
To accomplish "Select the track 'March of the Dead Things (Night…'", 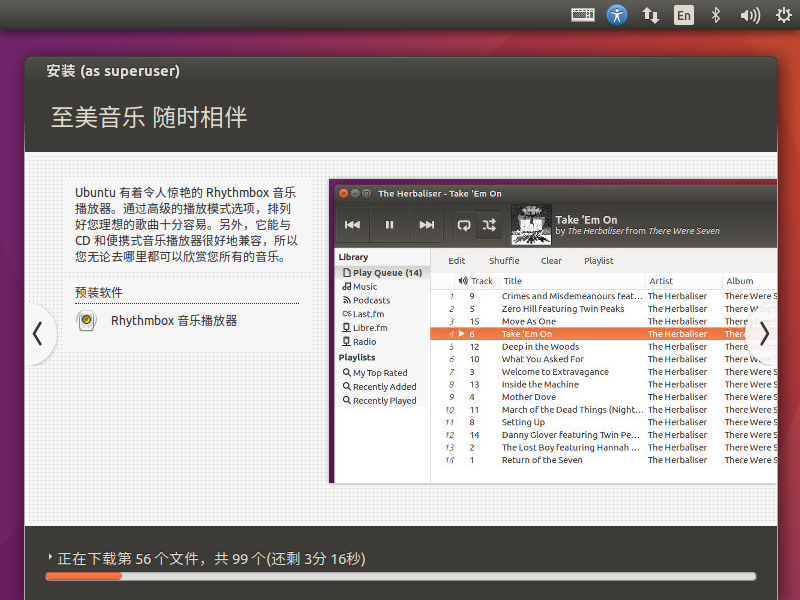I will coord(604,410).
